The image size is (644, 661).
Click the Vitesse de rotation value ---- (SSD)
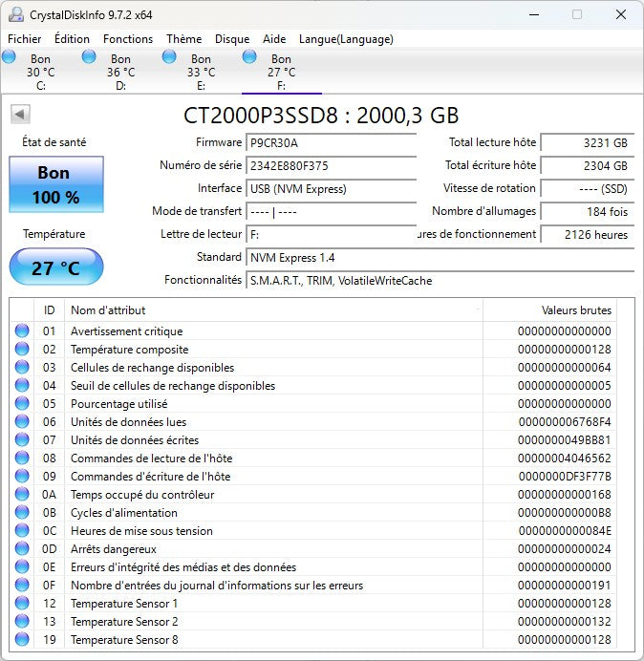click(587, 188)
